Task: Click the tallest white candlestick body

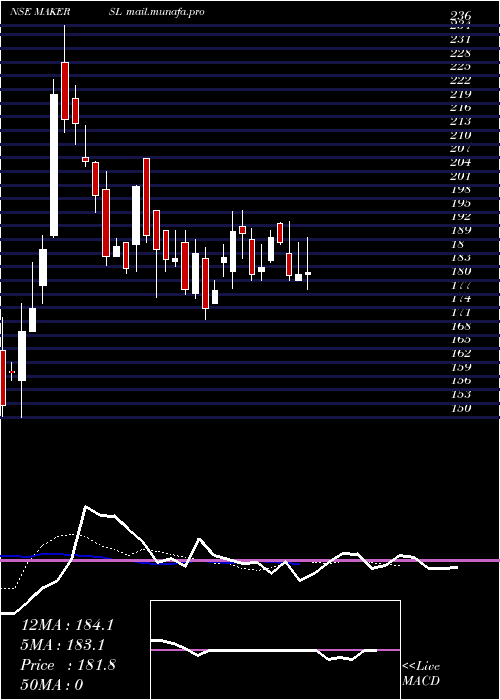Action: 54,165
